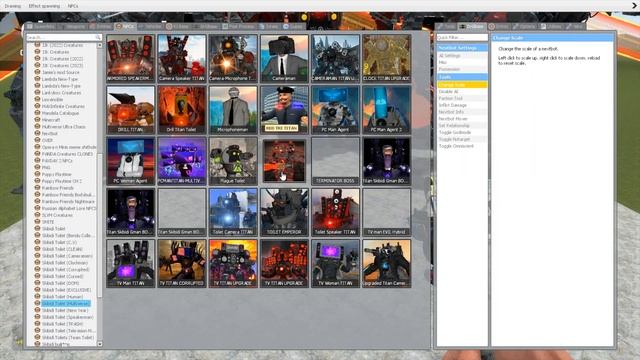This screenshot has height=360, width=640.
Task: Click the magnifier icon in the search box
Action: [x=98, y=37]
